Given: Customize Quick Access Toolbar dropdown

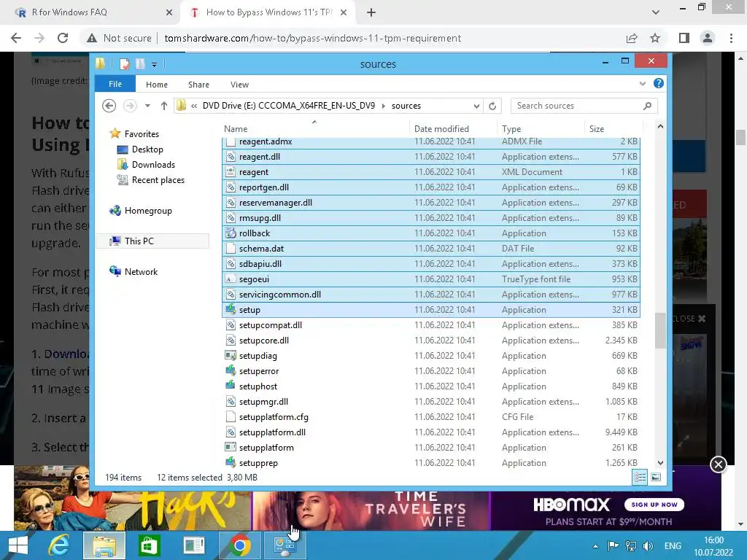Looking at the screenshot, I should [x=155, y=64].
